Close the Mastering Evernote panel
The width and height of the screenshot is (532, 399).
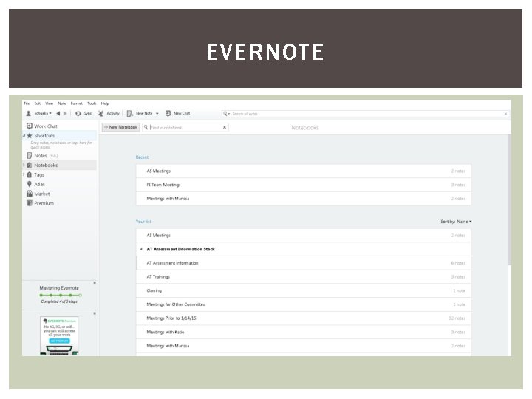(x=95, y=282)
